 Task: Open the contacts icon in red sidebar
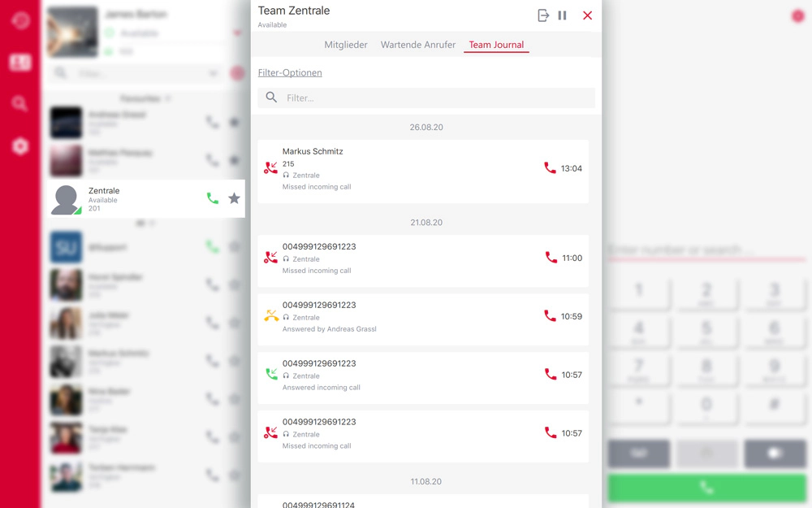tap(20, 62)
